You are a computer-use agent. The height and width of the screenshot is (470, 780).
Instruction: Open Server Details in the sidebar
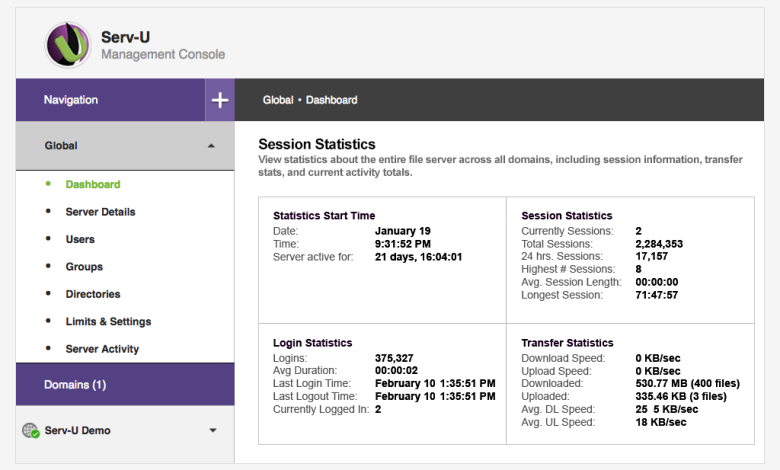pos(100,212)
